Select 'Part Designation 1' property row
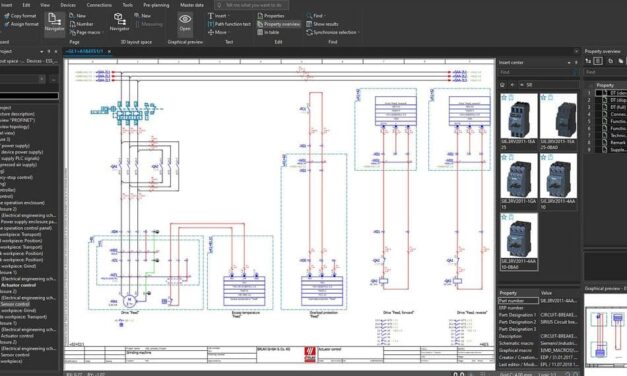The image size is (627, 376). pos(538,315)
